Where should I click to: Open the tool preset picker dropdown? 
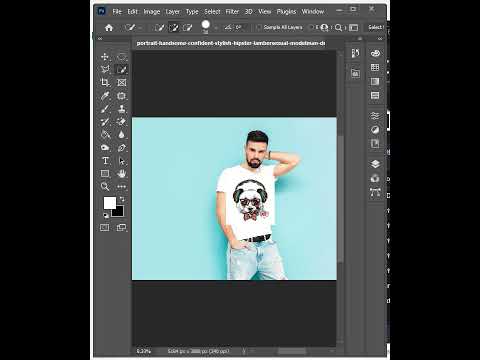tap(140, 28)
